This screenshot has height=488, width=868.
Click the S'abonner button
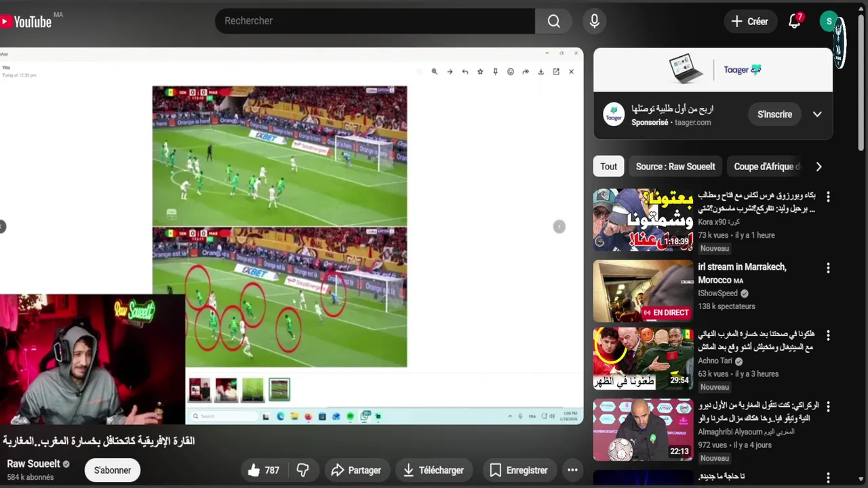(113, 470)
